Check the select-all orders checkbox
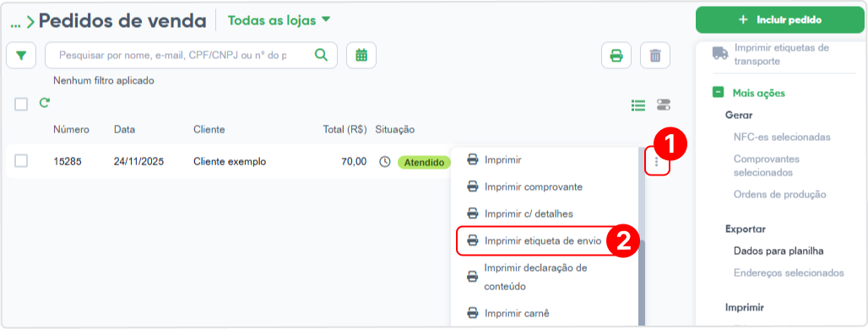The image size is (868, 329). [21, 104]
